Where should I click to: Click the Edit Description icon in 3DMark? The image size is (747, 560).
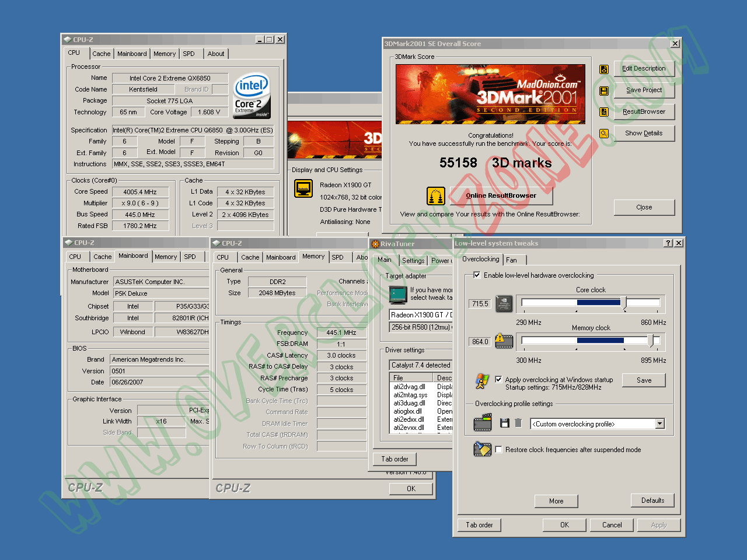(604, 69)
